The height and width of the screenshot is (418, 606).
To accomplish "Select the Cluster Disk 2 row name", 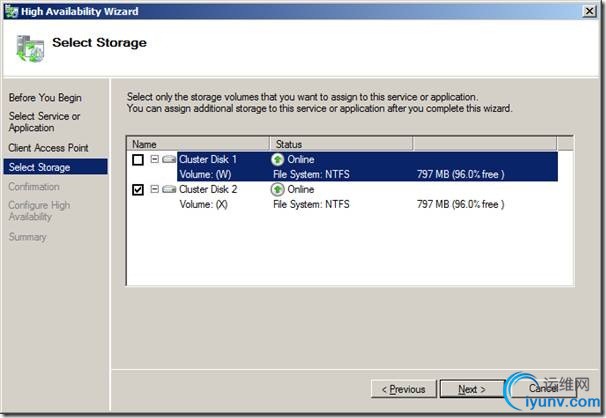I will tap(208, 189).
